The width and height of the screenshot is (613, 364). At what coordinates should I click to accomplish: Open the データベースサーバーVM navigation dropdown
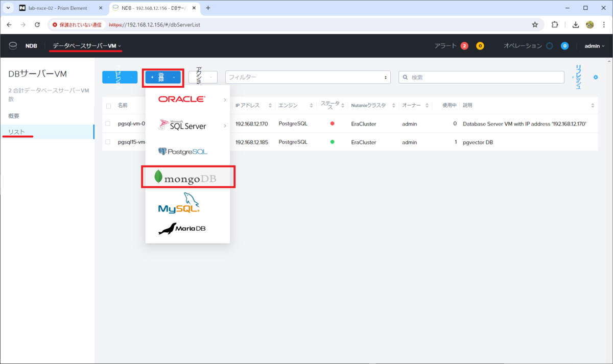click(87, 46)
